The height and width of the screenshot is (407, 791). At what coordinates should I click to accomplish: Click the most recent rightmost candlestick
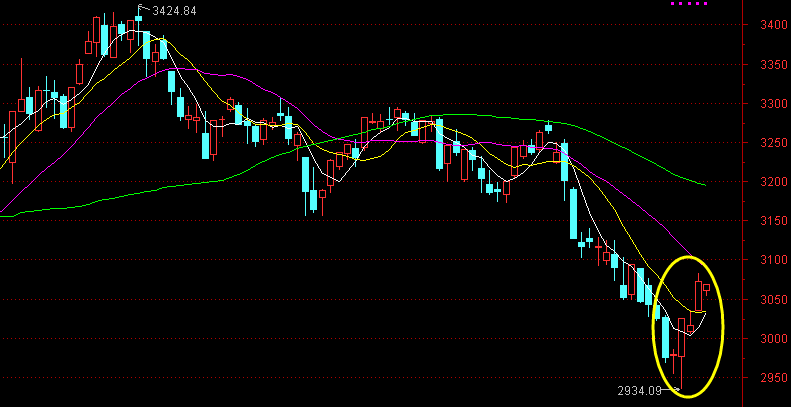click(x=707, y=288)
